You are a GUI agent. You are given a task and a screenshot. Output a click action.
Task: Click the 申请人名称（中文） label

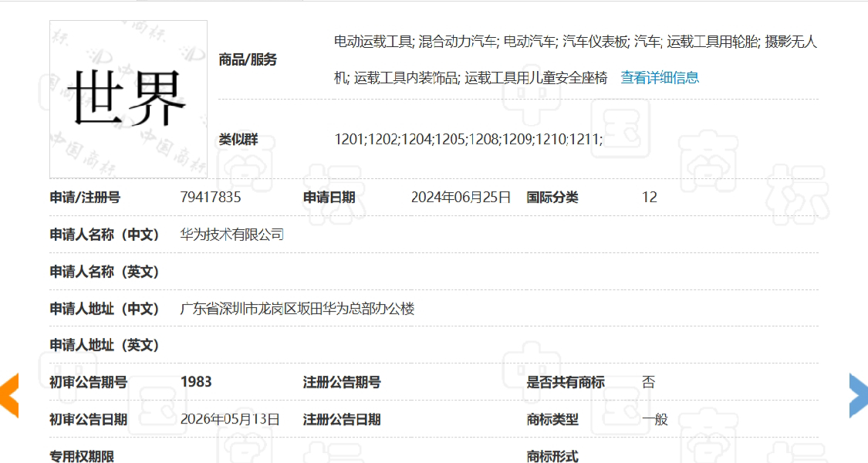point(105,235)
